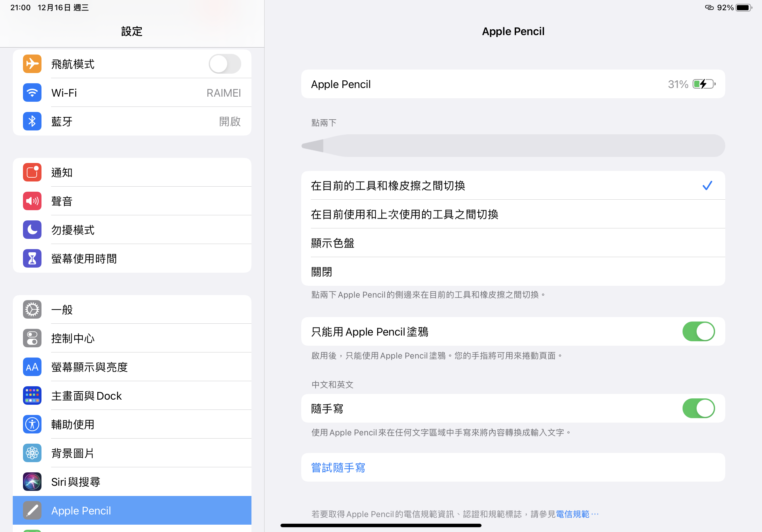Tap the Notifications (通知) red icon
The image size is (762, 532).
(32, 172)
